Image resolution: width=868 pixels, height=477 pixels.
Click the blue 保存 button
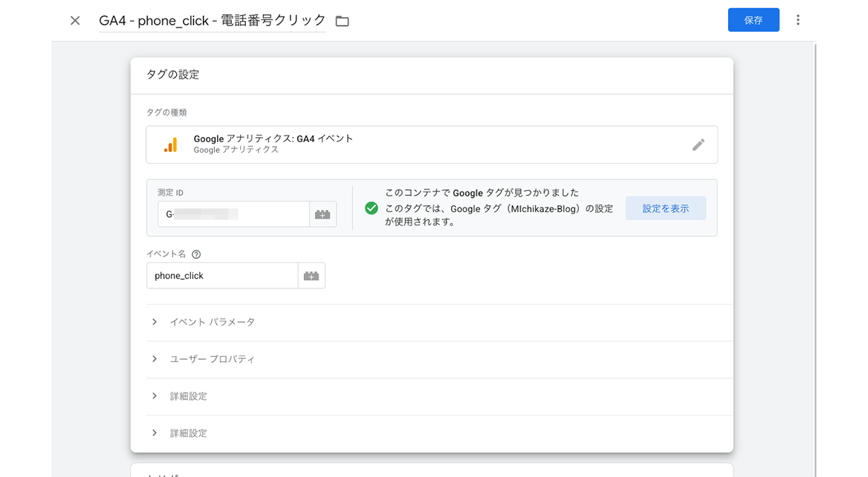click(x=753, y=20)
